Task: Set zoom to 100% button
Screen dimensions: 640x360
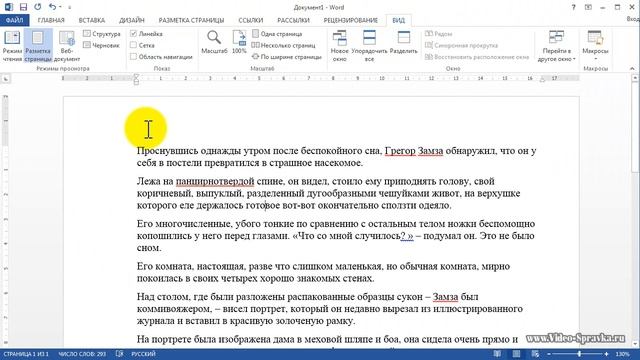Action: pyautogui.click(x=239, y=42)
